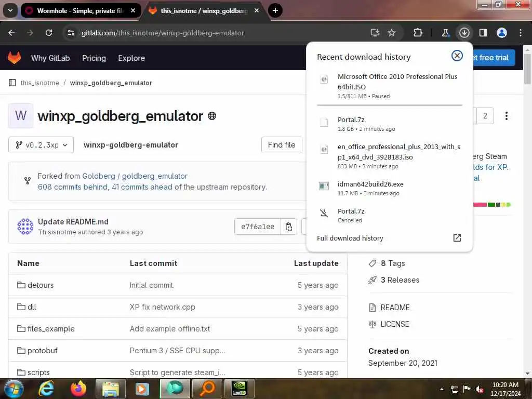The height and width of the screenshot is (399, 532).
Task: Open Windows Explorer from taskbar
Action: pos(111,389)
